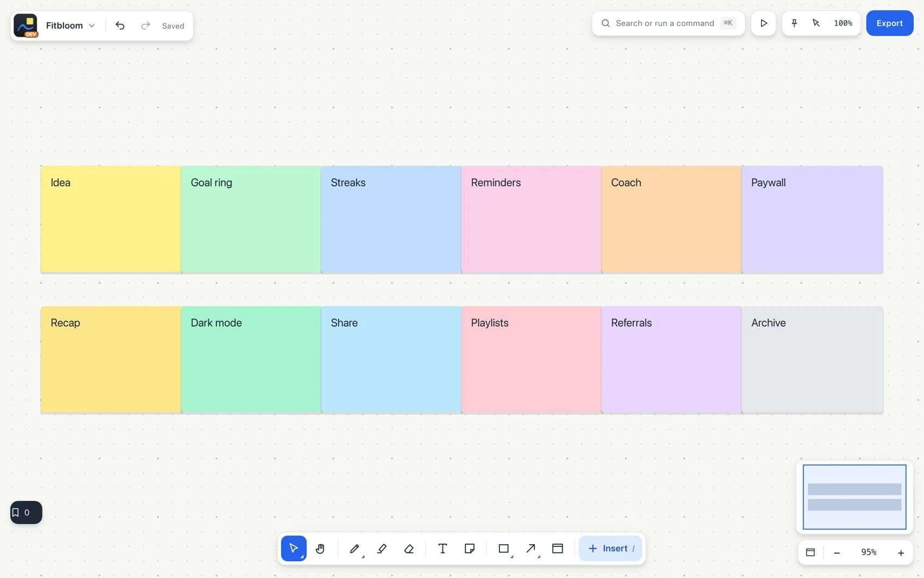Toggle minimap panel icon near zoom controls
Viewport: 924px width, 578px height.
click(810, 552)
